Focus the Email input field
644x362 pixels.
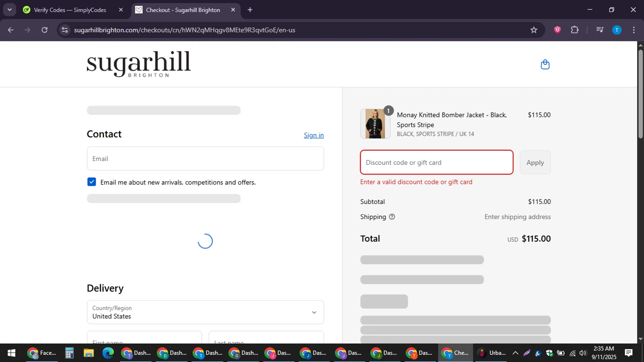(205, 158)
